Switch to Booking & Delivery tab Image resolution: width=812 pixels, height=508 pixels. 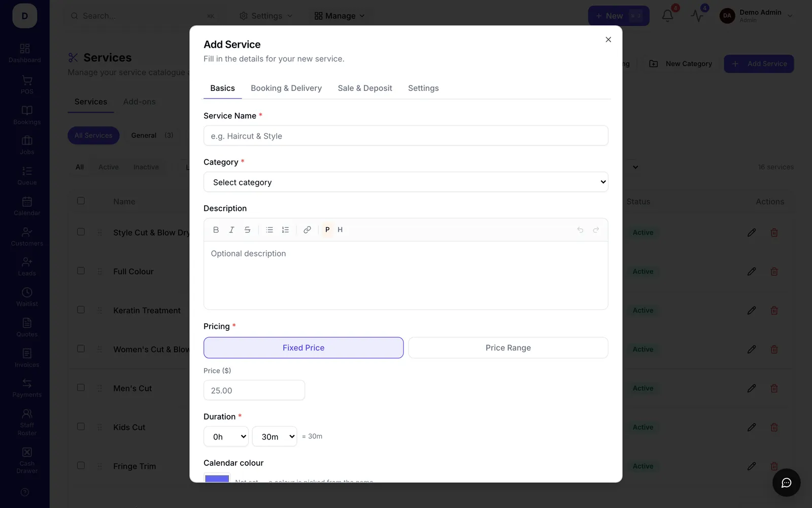286,88
